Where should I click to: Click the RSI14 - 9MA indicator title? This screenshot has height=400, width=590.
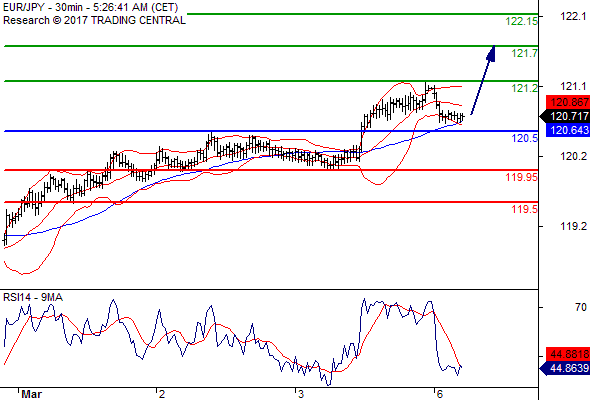click(33, 297)
